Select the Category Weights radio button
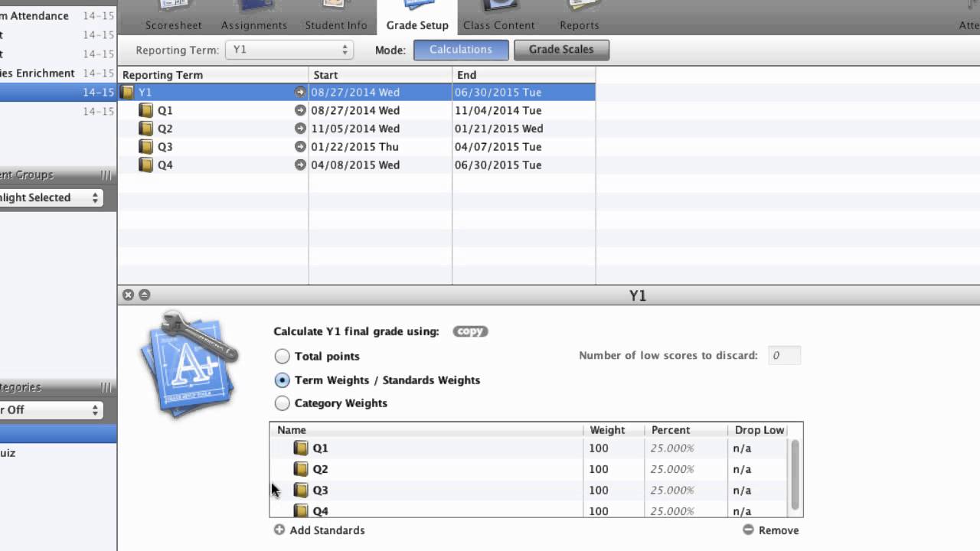 click(x=283, y=403)
